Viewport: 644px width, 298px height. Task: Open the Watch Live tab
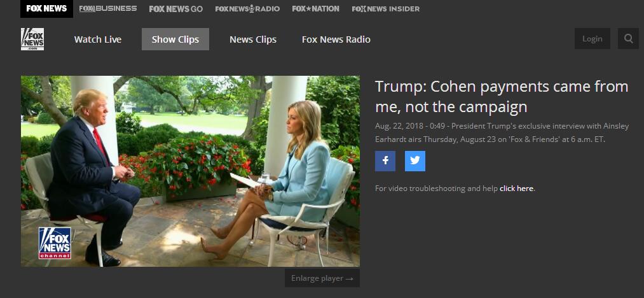tap(98, 39)
